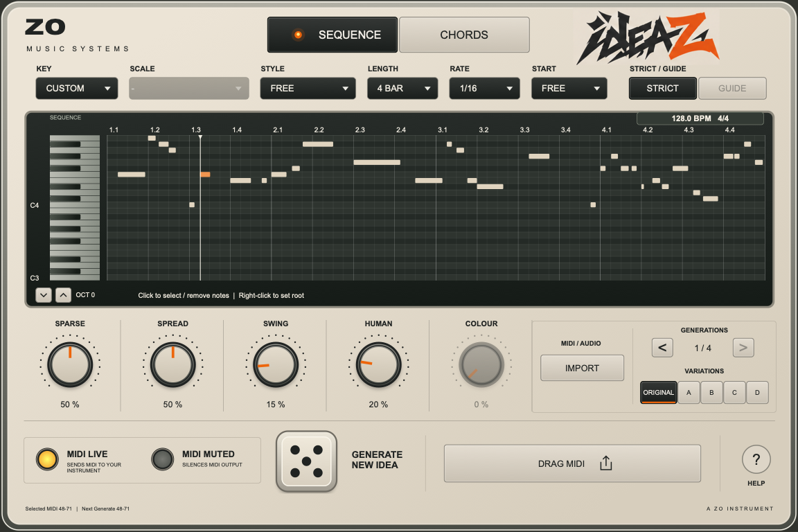Select variation C
Screen dimensions: 798x532
coord(734,393)
